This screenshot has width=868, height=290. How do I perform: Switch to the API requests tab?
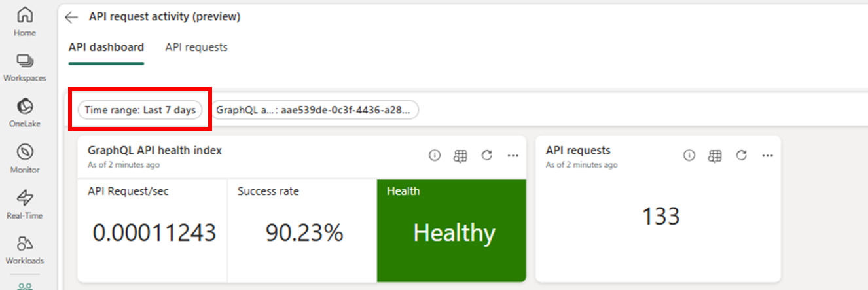pos(196,47)
